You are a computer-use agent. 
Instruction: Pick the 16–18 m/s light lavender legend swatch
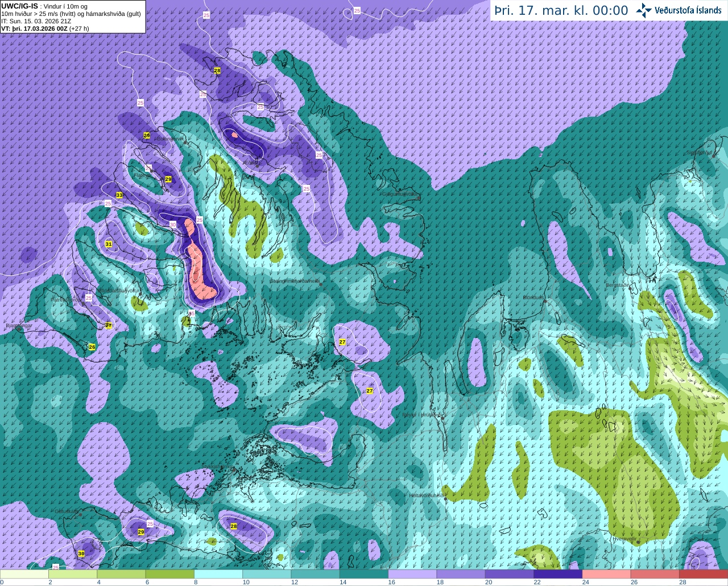point(412,574)
